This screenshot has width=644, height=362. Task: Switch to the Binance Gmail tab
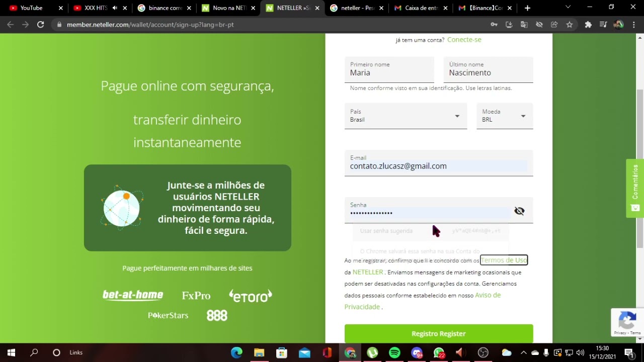[x=486, y=8]
